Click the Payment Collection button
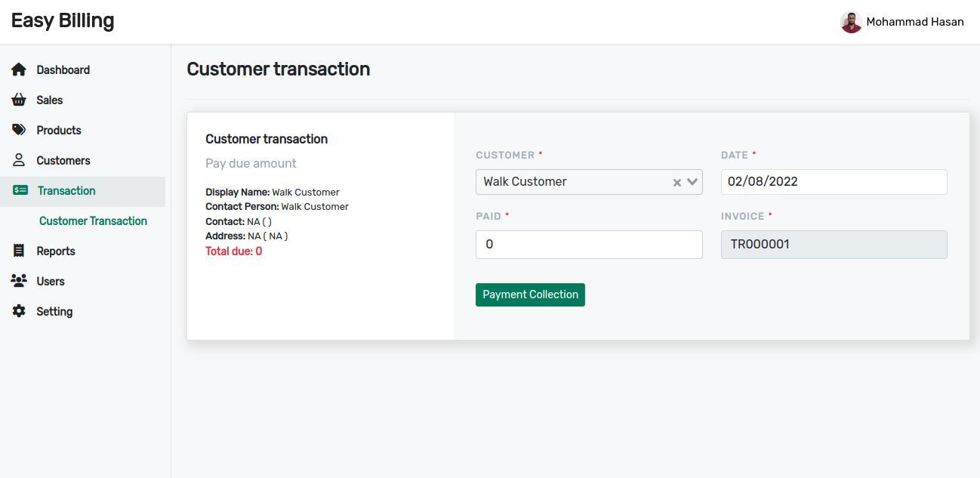 (530, 295)
